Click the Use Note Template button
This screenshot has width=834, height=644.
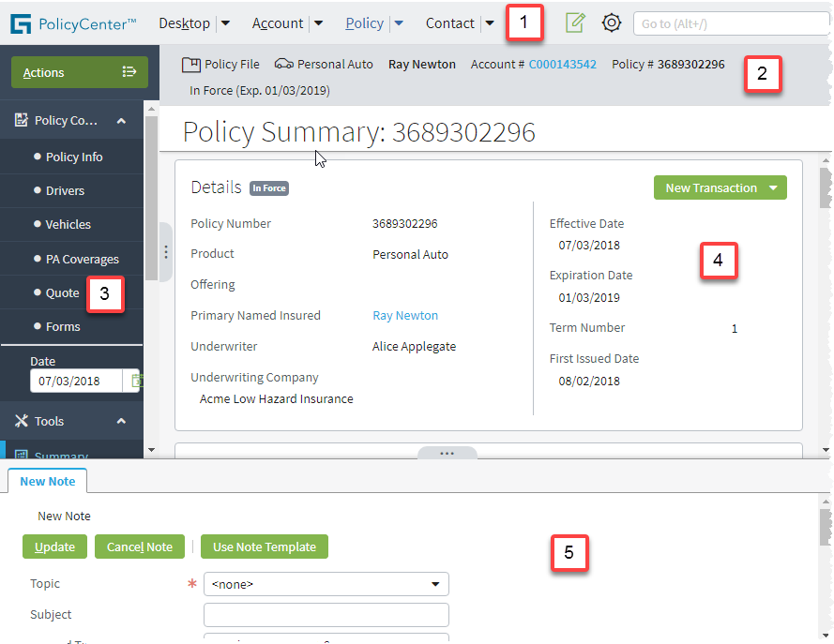[x=265, y=547]
